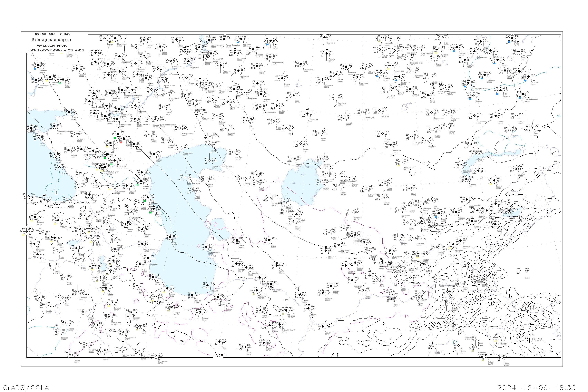Click the Полтава station circle marker
The height and width of the screenshot is (392, 588).
point(38,65)
